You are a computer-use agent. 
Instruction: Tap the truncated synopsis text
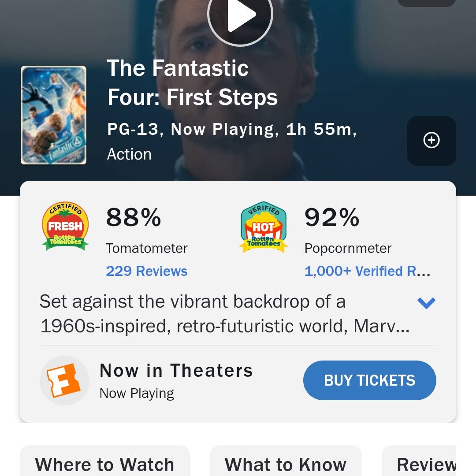(x=220, y=314)
